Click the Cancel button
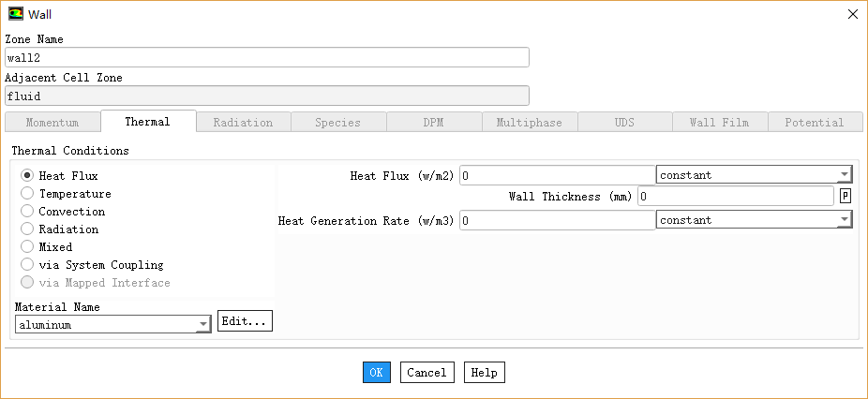The image size is (868, 399). (x=427, y=373)
